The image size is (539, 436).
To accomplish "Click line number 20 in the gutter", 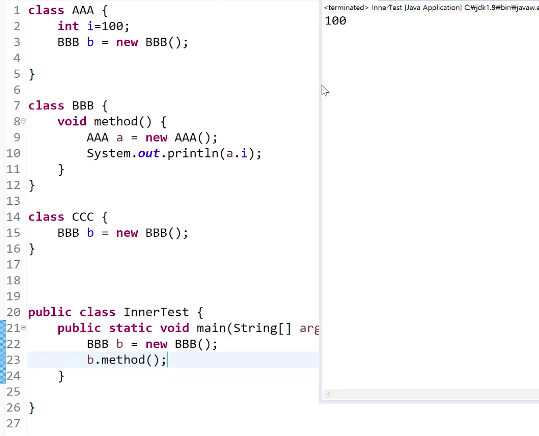I will [13, 312].
